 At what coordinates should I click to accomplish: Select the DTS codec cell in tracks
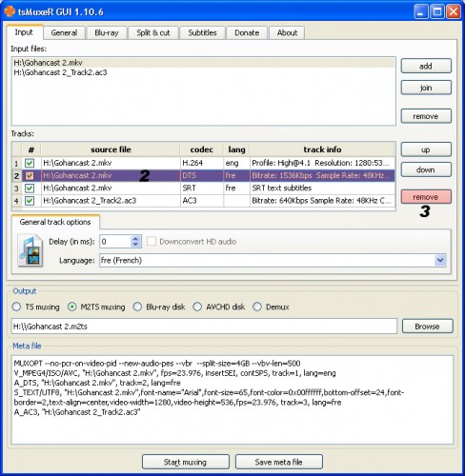202,175
